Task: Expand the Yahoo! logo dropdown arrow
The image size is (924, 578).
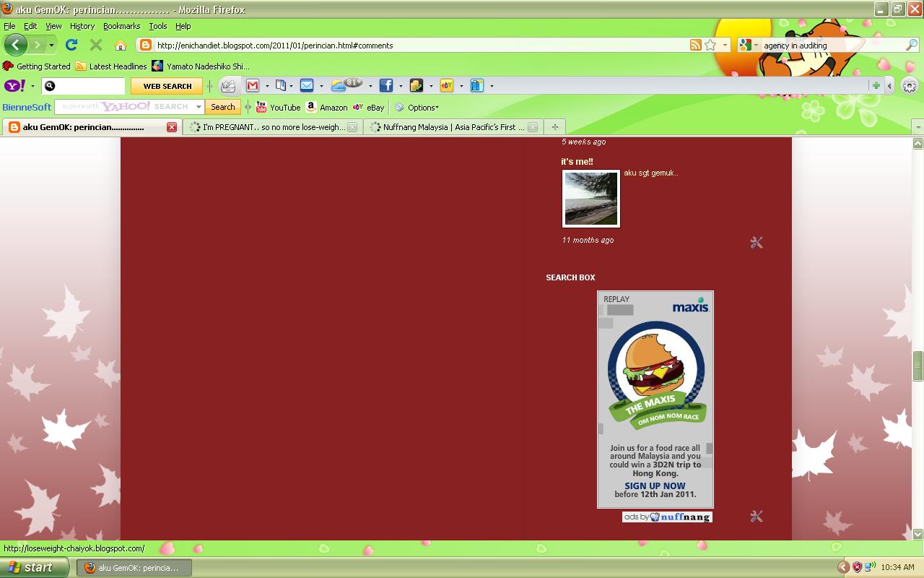Action: 32,86
